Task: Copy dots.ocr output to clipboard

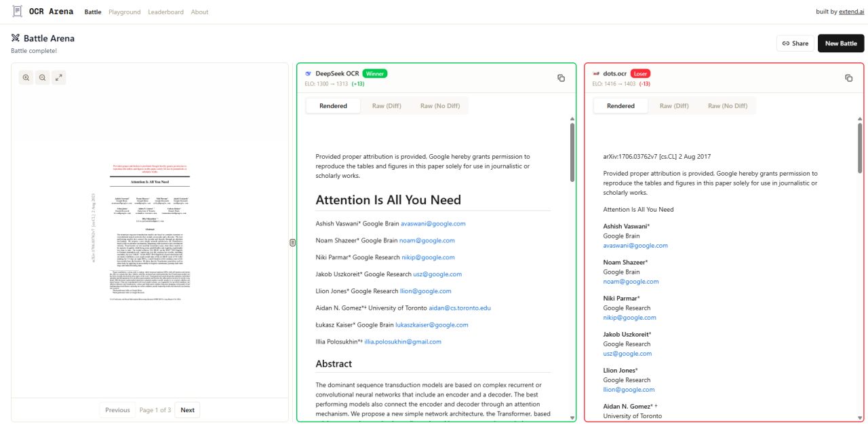Action: [848, 78]
